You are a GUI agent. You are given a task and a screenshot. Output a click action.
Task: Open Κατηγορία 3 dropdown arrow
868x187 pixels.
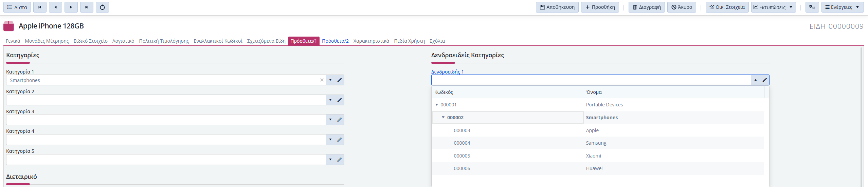[330, 120]
